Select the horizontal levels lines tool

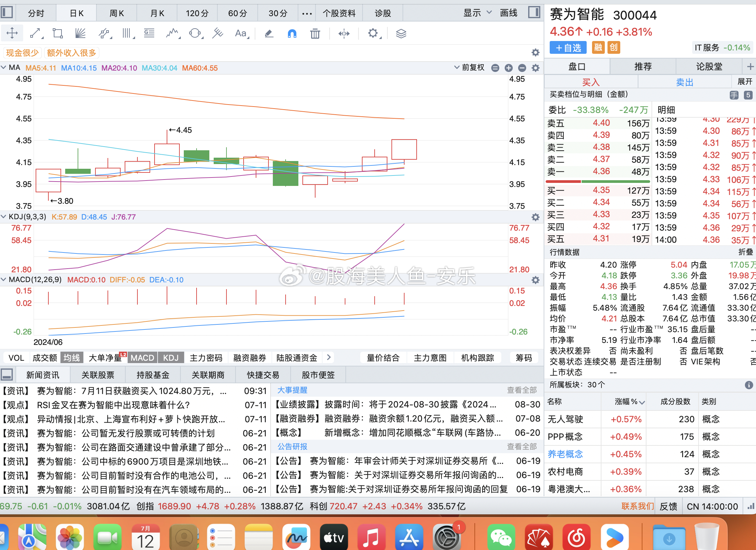(149, 33)
